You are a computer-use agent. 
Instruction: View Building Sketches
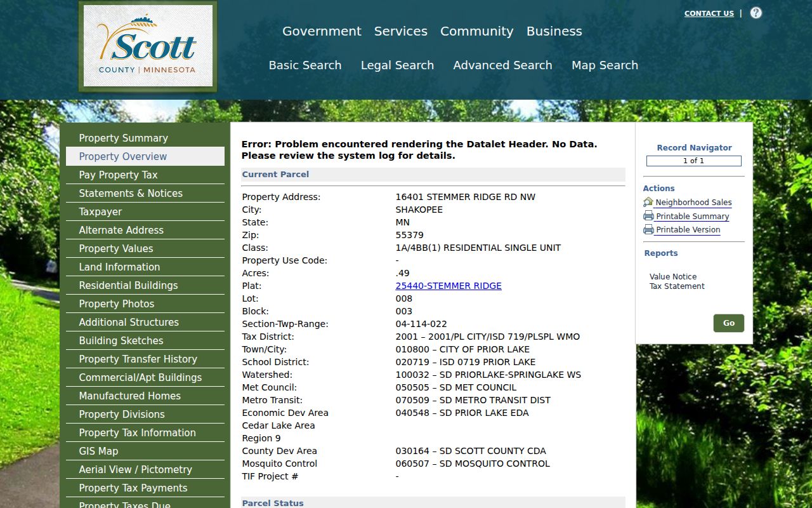pos(145,340)
